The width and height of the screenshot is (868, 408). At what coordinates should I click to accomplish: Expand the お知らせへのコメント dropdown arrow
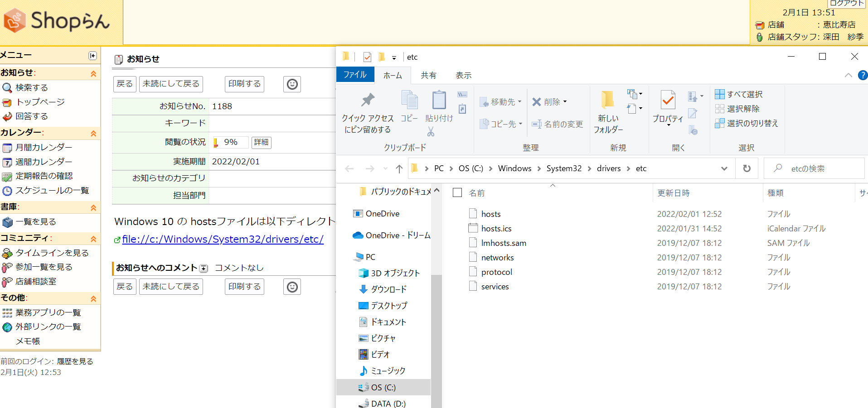tap(204, 269)
